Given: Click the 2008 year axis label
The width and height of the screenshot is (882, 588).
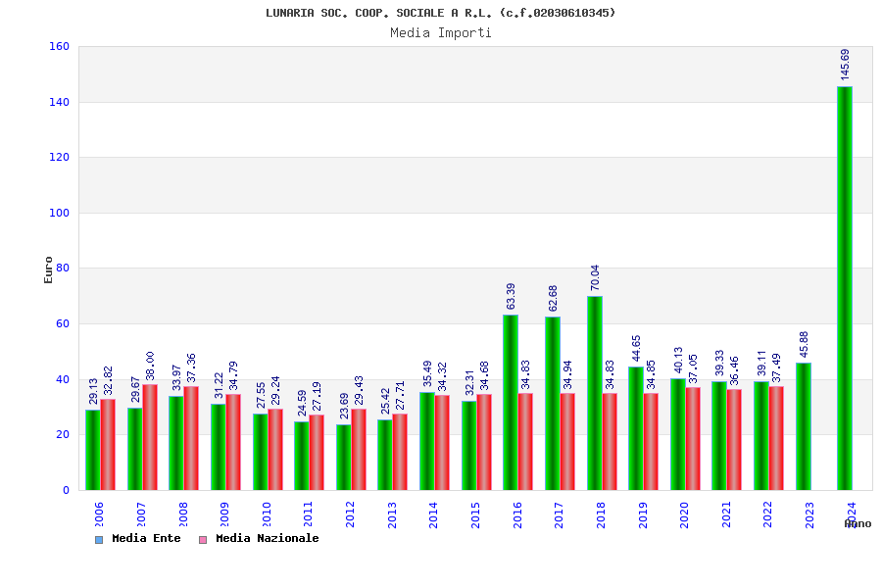Looking at the screenshot, I should 183,514.
